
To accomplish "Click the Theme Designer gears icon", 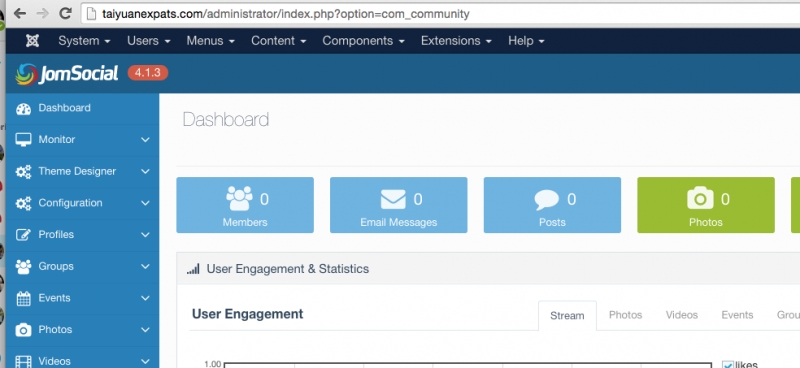I will pos(23,171).
